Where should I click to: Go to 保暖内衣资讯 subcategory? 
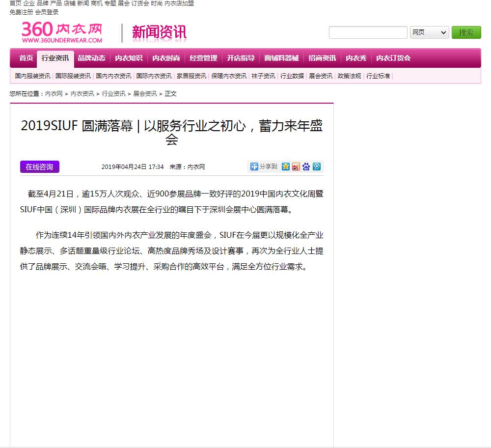point(229,76)
